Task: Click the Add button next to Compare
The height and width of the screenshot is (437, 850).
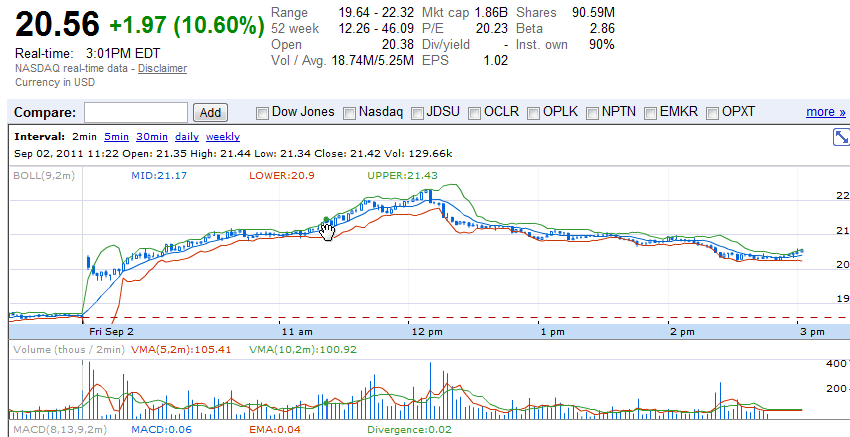Action: point(210,113)
